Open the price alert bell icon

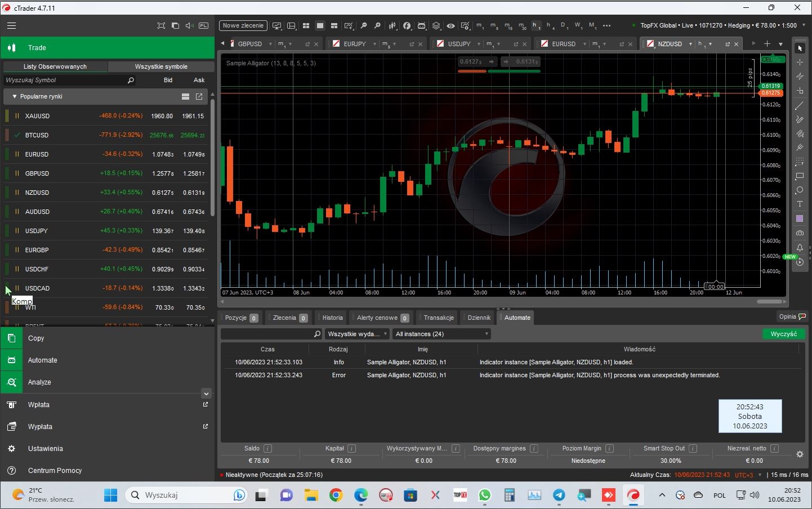[800, 247]
